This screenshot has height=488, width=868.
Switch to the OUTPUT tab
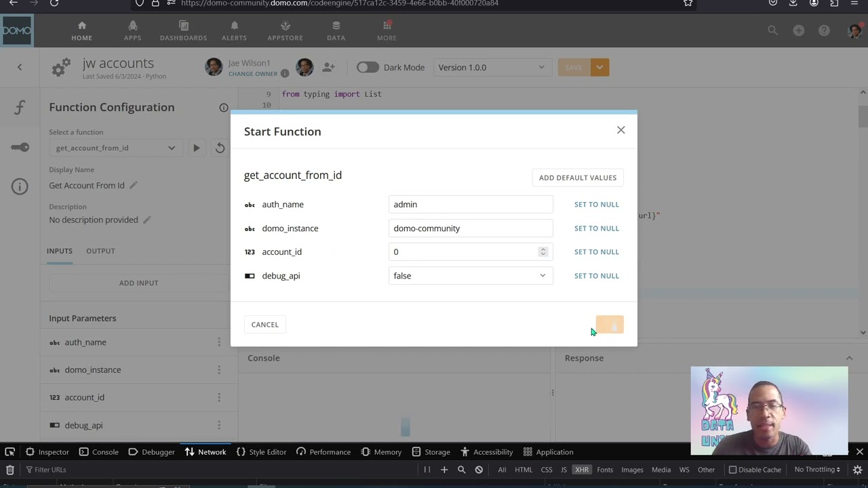tap(100, 251)
